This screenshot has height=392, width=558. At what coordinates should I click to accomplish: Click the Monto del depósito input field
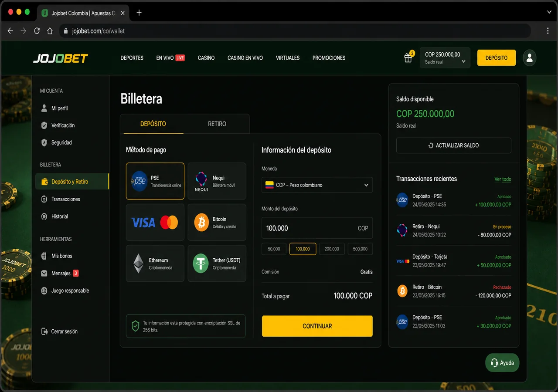coord(317,228)
